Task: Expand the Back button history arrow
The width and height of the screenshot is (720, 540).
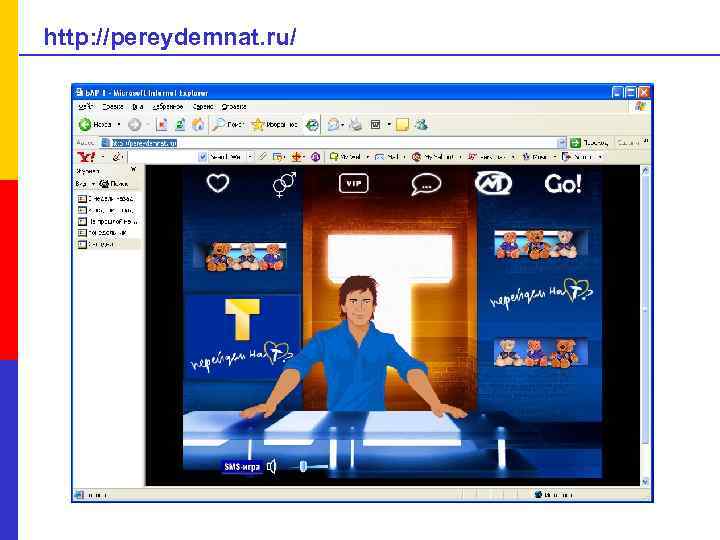Action: click(119, 124)
